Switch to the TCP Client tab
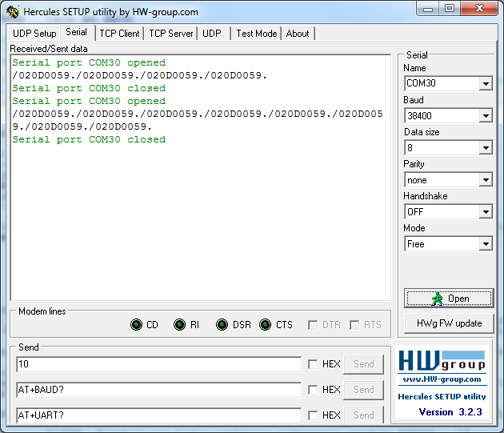This screenshot has height=433, width=504. (x=119, y=34)
